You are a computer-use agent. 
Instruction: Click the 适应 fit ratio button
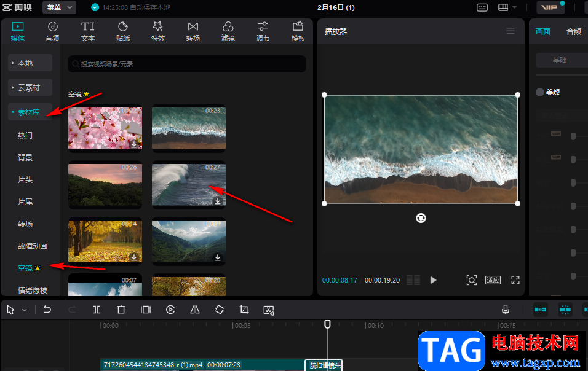pos(493,280)
